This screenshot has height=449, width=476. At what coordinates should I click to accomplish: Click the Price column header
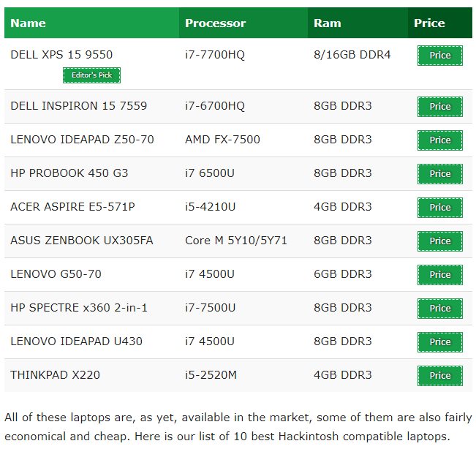pyautogui.click(x=429, y=23)
